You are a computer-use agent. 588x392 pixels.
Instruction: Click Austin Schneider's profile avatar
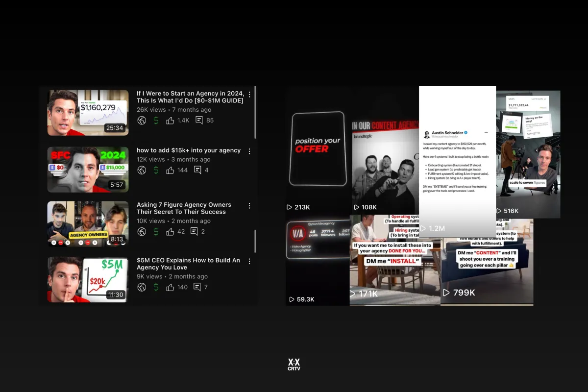[426, 134]
